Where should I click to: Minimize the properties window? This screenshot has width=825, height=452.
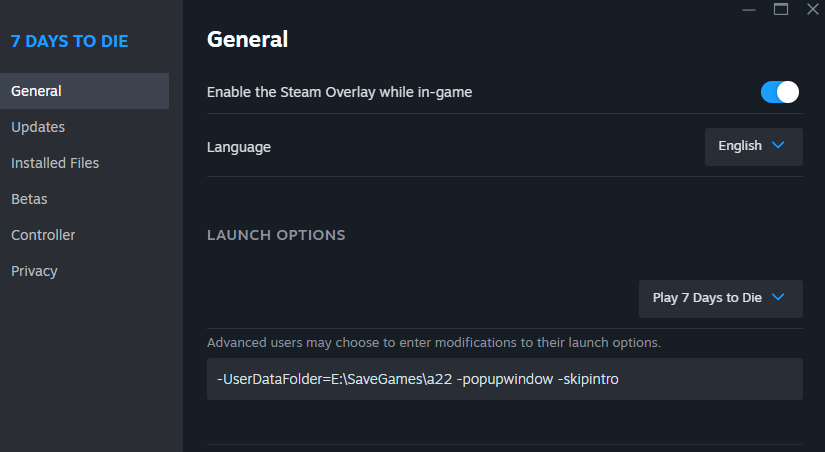point(749,9)
